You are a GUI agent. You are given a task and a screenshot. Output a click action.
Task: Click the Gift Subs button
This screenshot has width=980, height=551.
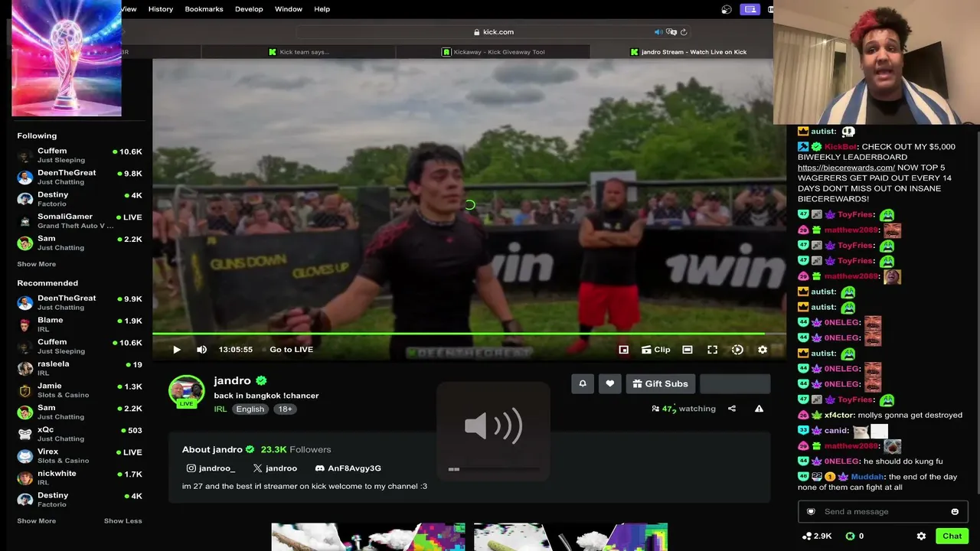[x=660, y=383]
